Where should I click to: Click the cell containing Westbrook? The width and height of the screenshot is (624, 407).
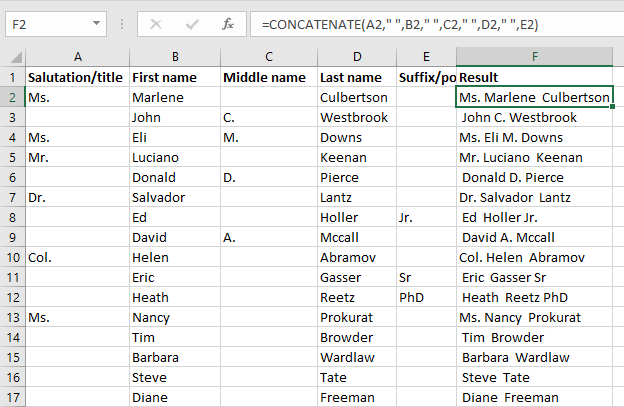(x=355, y=117)
